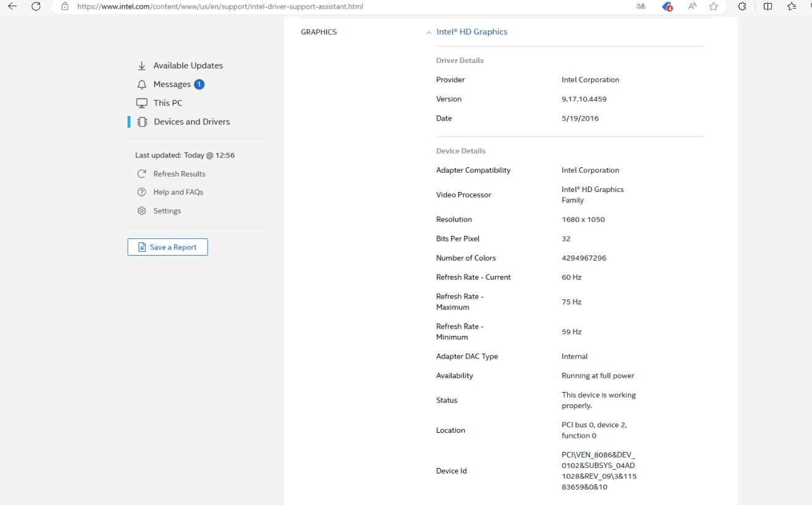
Task: Collapse the Intel HD Graphics chevron
Action: click(429, 33)
